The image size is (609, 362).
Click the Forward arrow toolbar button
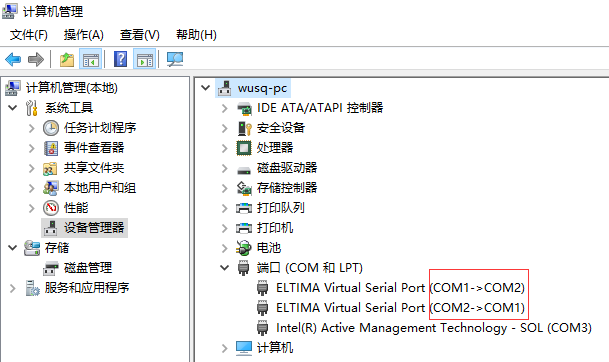[36, 59]
